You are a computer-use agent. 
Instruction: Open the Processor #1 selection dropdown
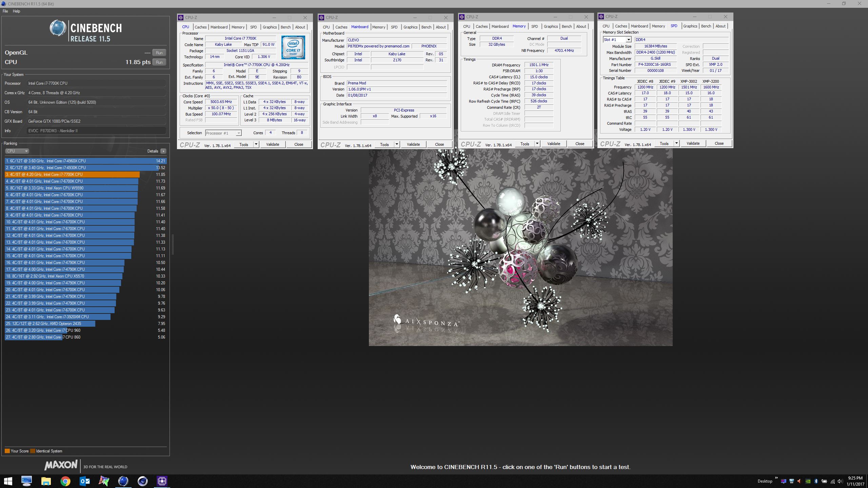[223, 133]
